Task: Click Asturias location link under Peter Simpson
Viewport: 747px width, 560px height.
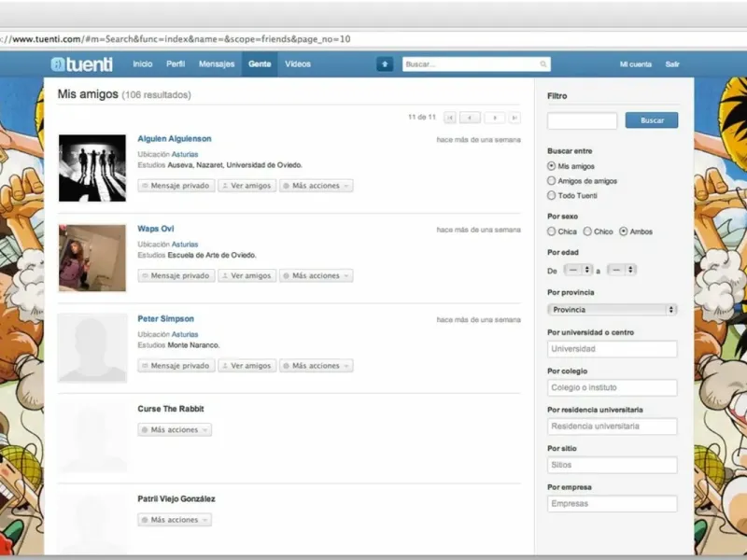Action: pyautogui.click(x=185, y=334)
